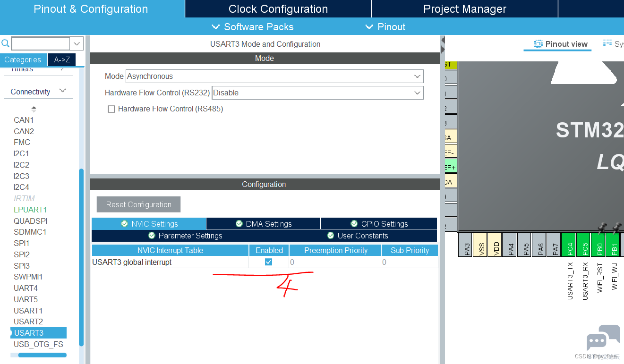Select USART1 peripheral
This screenshot has height=364, width=624.
coord(28,311)
